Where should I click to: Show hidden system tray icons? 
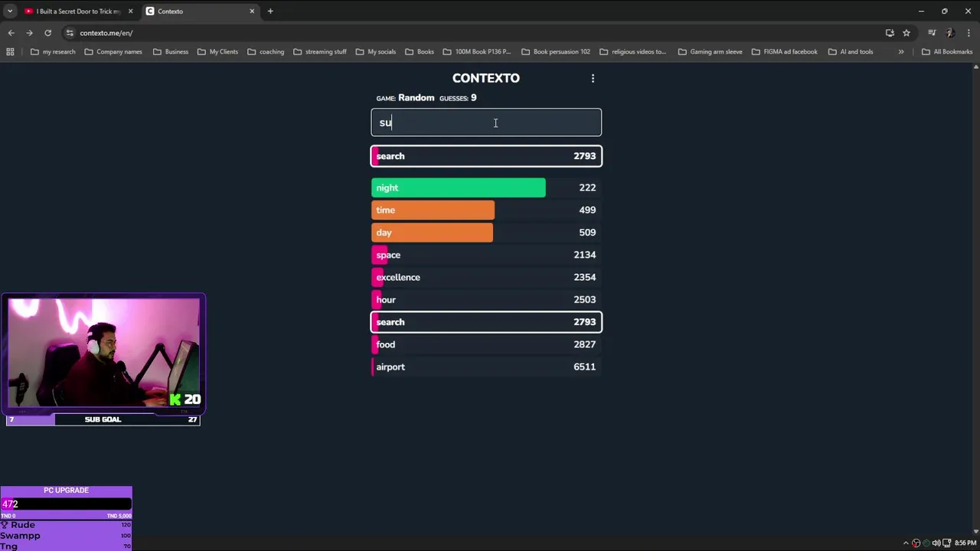point(906,543)
